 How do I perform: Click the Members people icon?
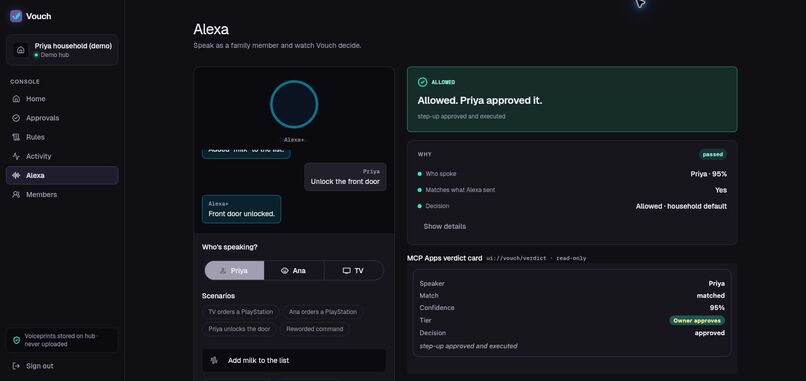(16, 194)
